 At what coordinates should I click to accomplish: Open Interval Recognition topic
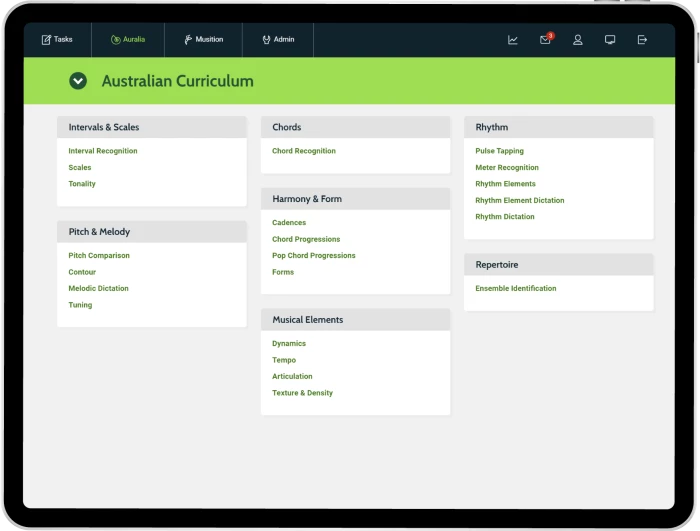103,151
